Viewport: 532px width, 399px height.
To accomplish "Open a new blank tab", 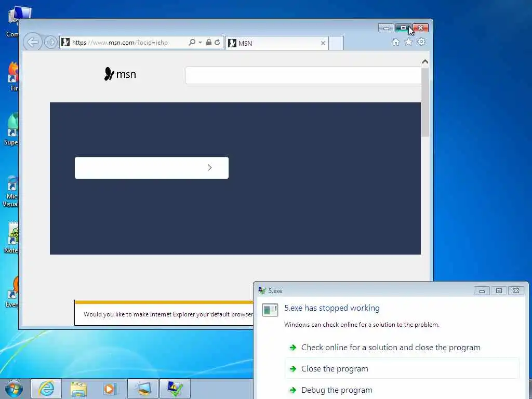I will (x=336, y=43).
